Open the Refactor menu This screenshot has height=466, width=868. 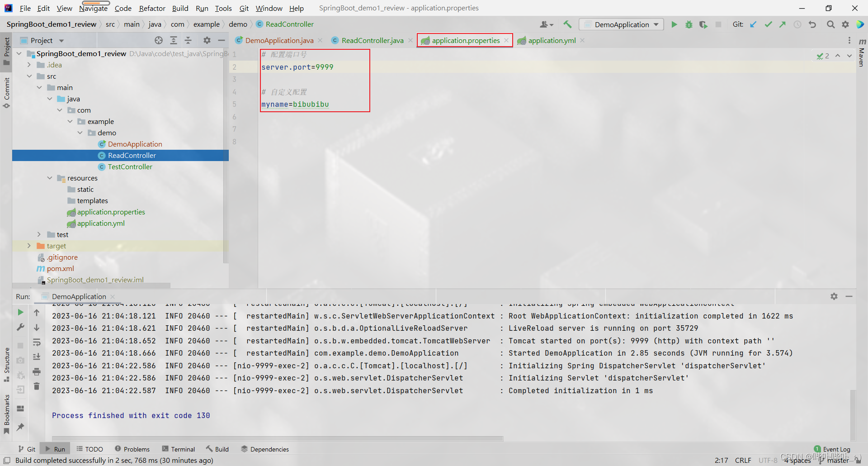(152, 8)
